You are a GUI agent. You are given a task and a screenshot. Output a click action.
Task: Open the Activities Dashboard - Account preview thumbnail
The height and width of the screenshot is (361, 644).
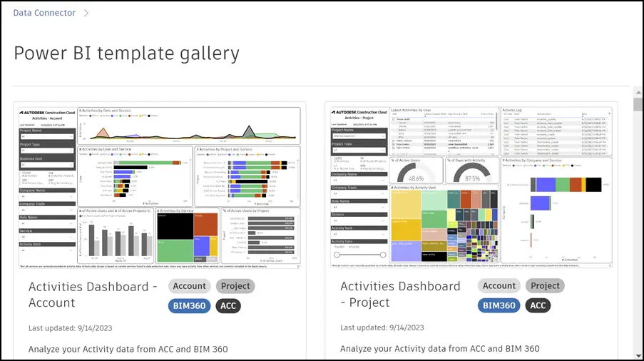[x=159, y=188]
